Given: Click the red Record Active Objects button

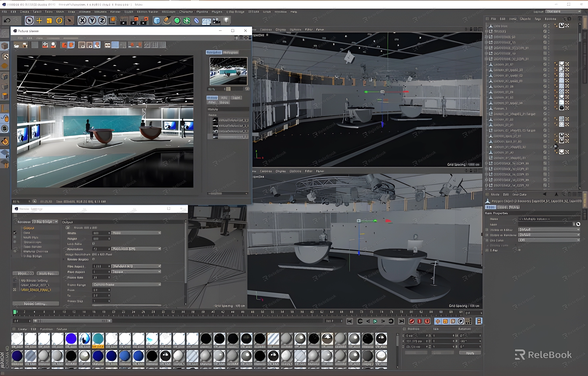Looking at the screenshot, I should [412, 321].
